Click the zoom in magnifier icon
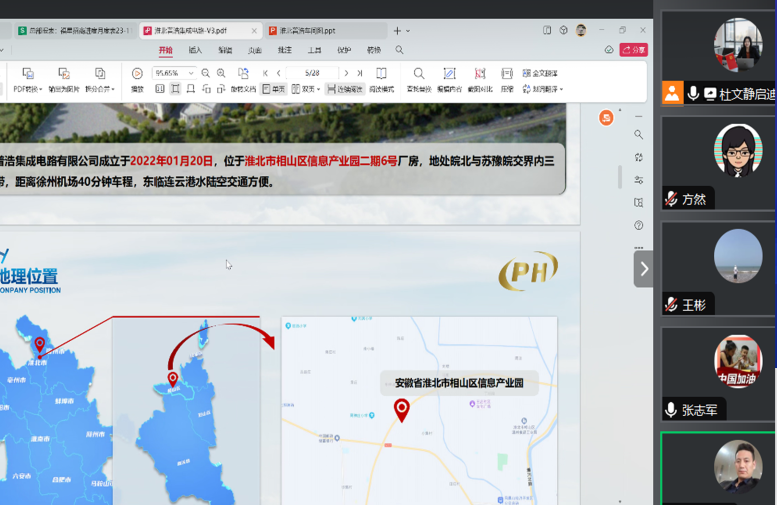Image resolution: width=777 pixels, height=505 pixels. tap(221, 73)
